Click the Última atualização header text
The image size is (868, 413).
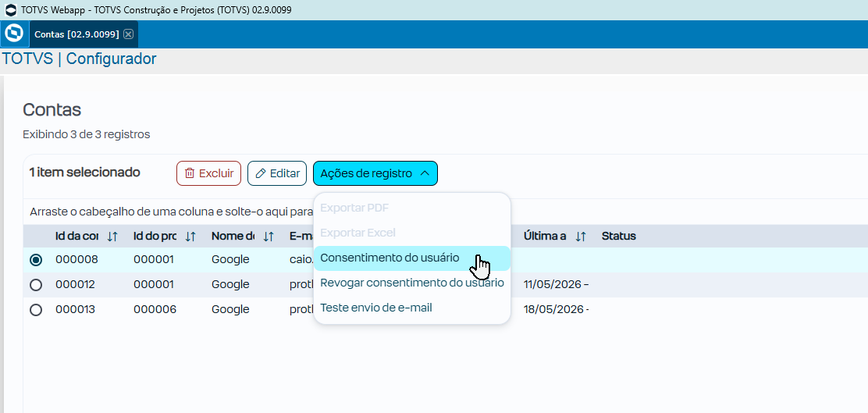pos(545,237)
